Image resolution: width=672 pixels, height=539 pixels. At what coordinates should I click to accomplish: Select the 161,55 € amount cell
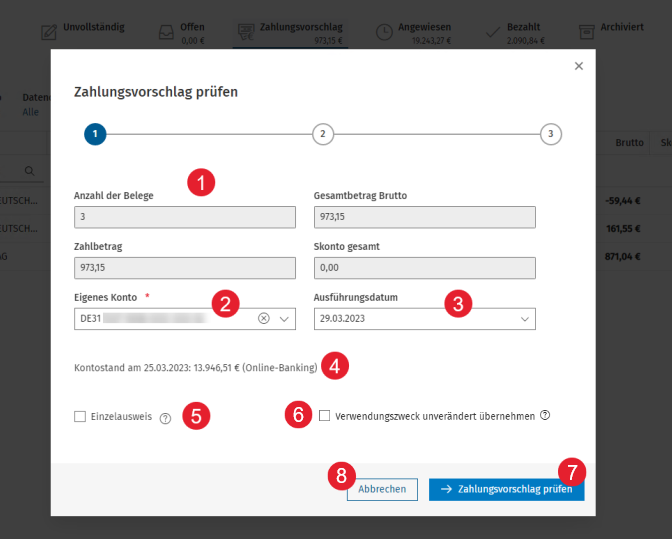tap(623, 228)
